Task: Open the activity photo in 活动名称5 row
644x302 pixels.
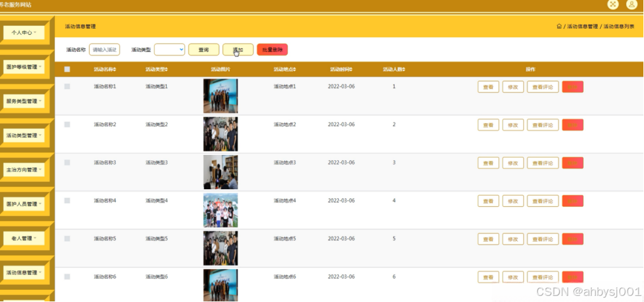Action: 221,248
